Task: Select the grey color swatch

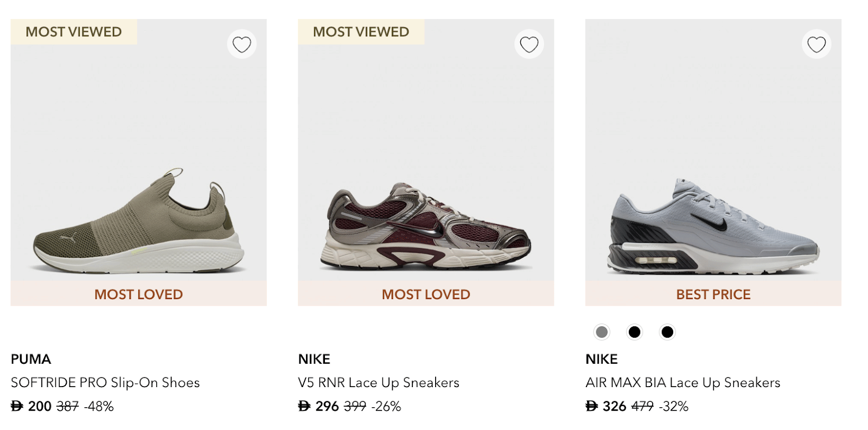Action: tap(602, 332)
